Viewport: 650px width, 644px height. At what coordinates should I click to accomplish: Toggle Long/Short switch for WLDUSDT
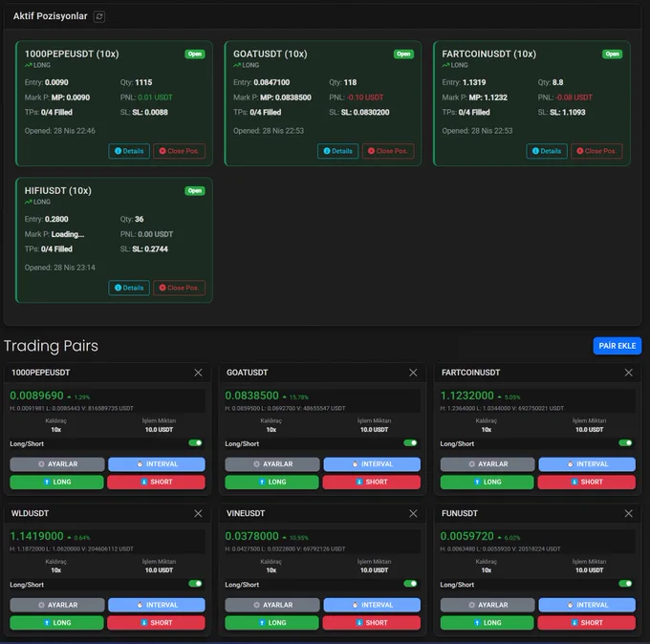pyautogui.click(x=195, y=584)
